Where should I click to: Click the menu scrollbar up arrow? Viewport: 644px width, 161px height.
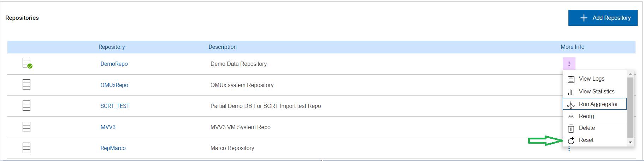[630, 74]
